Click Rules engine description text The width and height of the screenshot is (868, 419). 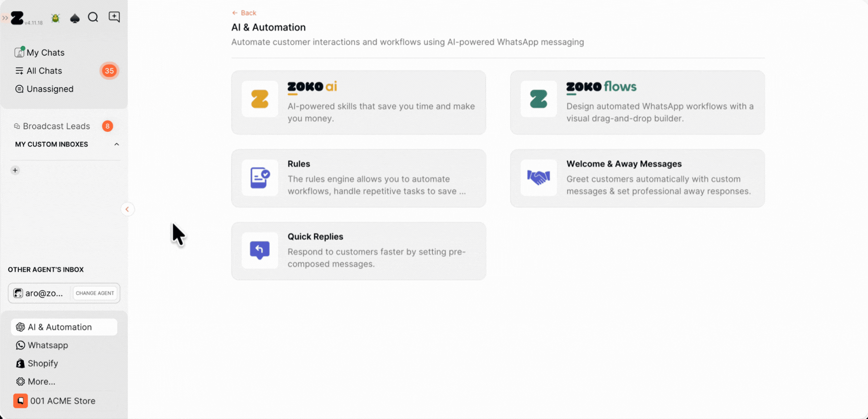(x=377, y=185)
